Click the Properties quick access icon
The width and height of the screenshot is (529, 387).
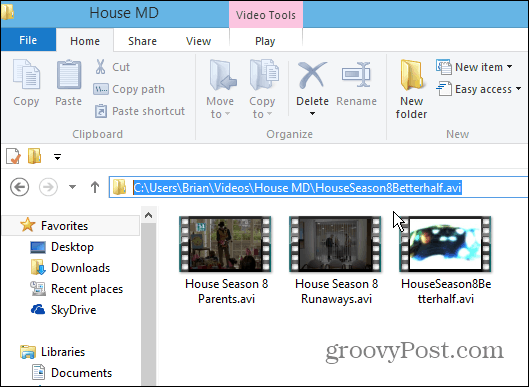point(13,157)
